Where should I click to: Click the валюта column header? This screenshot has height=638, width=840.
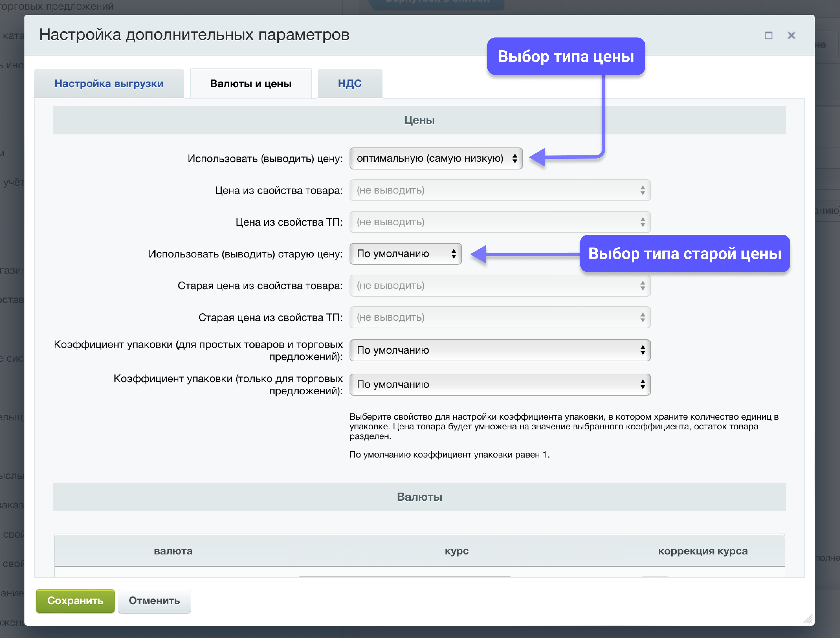tap(173, 551)
